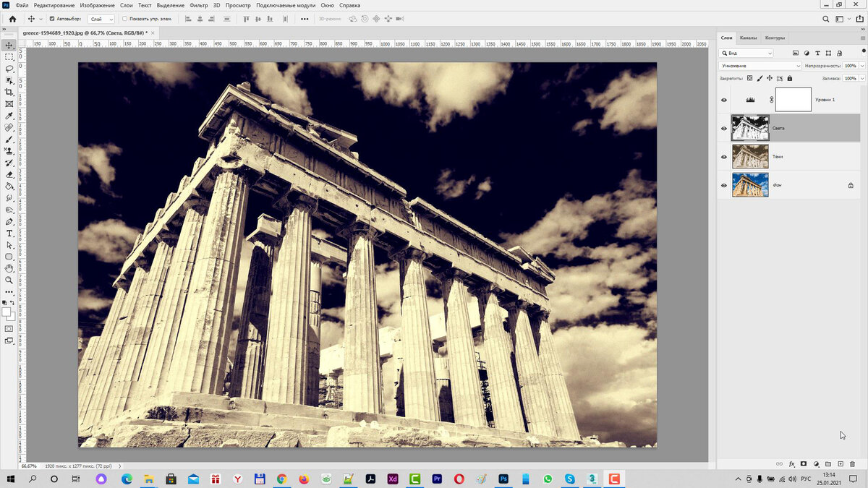Select the Zoom tool in the toolbox
This screenshot has height=488, width=868.
pyautogui.click(x=9, y=280)
